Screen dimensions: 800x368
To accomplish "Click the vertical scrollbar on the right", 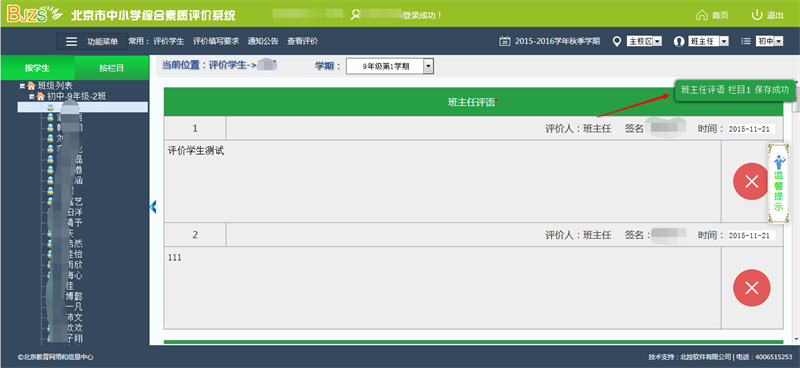I will (x=796, y=214).
